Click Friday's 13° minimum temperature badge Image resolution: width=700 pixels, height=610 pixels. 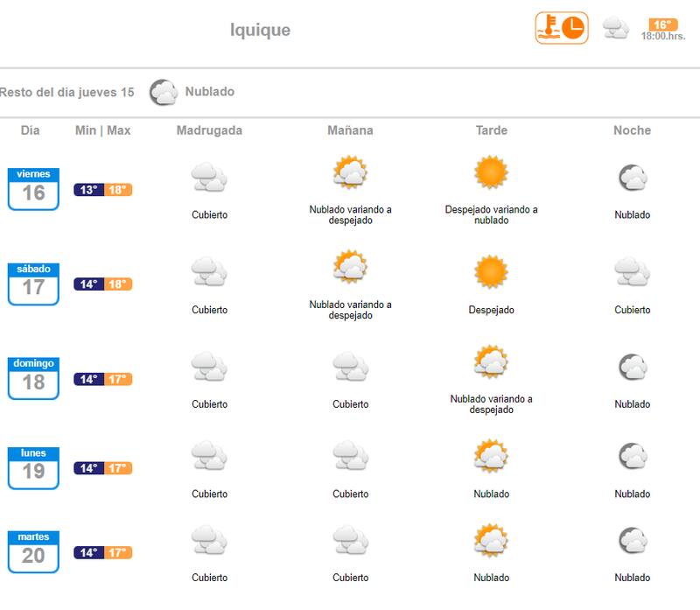point(88,190)
